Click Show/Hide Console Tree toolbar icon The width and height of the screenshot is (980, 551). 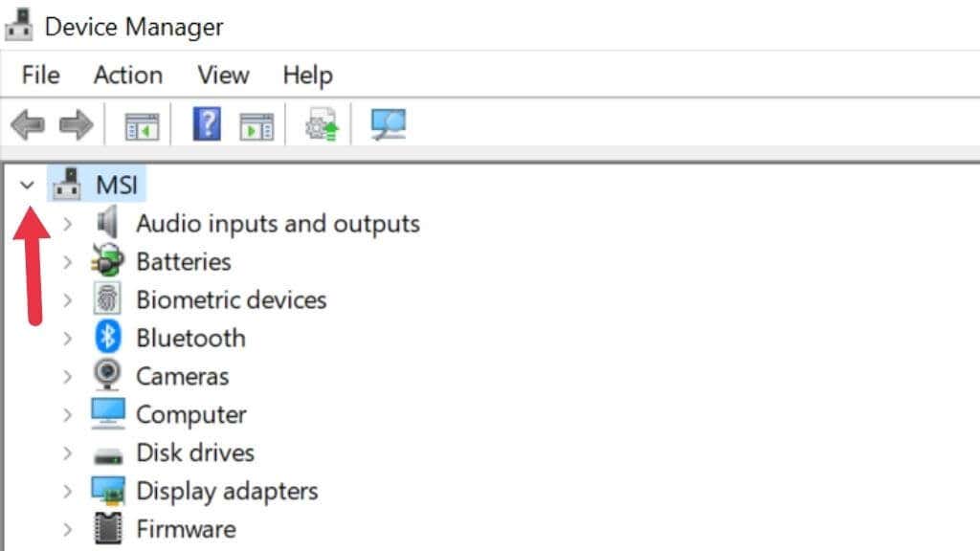143,125
